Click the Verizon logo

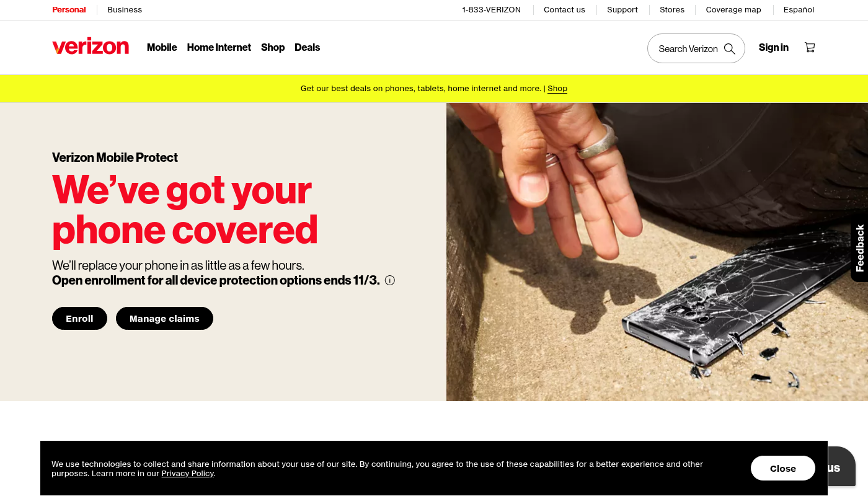click(91, 47)
